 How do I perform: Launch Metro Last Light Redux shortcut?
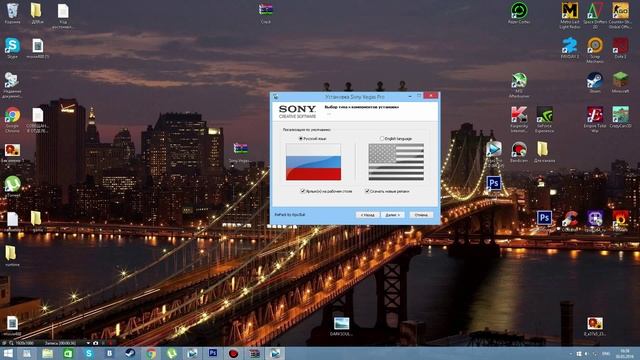[x=570, y=16]
